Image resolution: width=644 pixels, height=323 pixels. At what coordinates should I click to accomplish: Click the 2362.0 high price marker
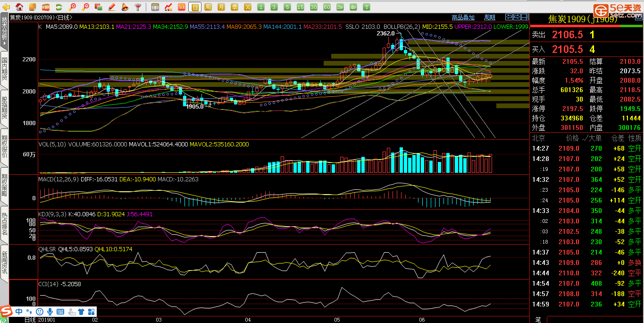click(x=385, y=34)
